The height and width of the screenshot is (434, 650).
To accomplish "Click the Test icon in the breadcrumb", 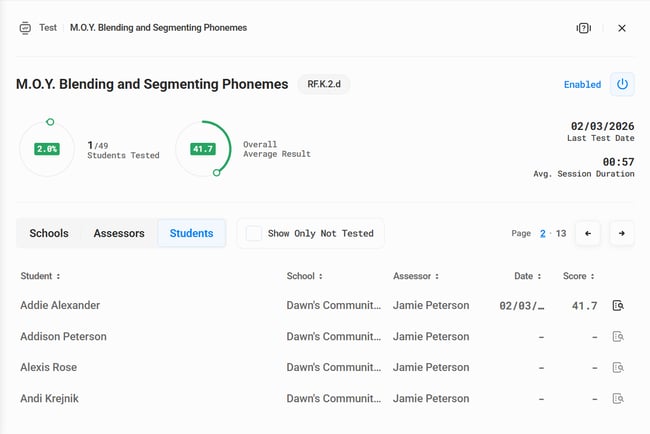I will tap(25, 28).
